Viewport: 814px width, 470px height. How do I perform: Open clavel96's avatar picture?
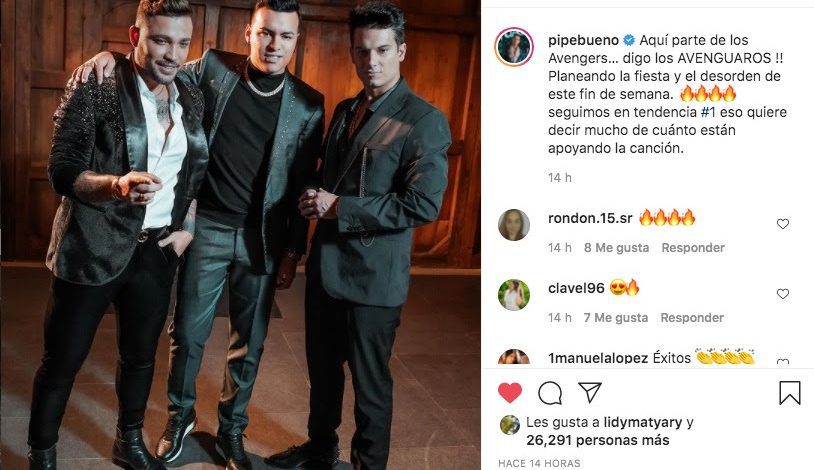coord(514,295)
